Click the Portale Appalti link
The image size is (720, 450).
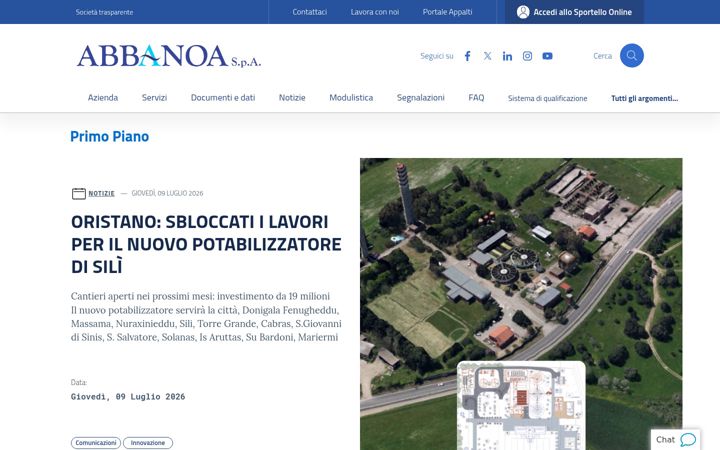click(x=447, y=12)
